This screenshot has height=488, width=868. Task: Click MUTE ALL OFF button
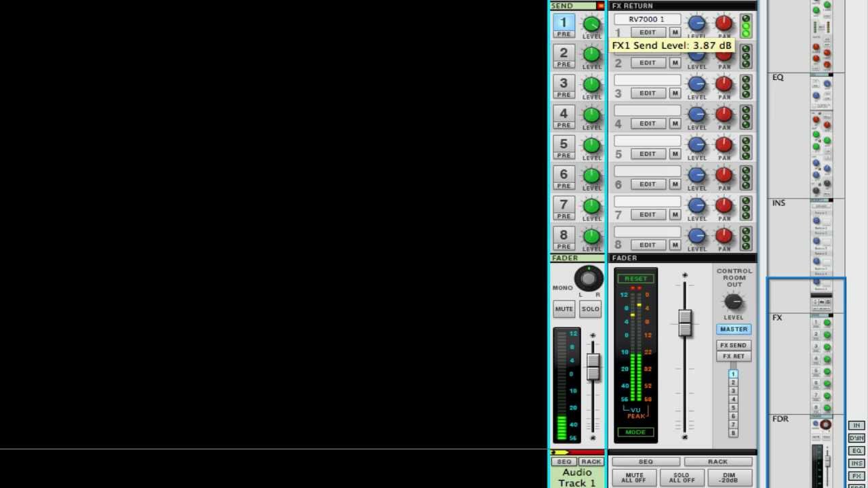[634, 478]
